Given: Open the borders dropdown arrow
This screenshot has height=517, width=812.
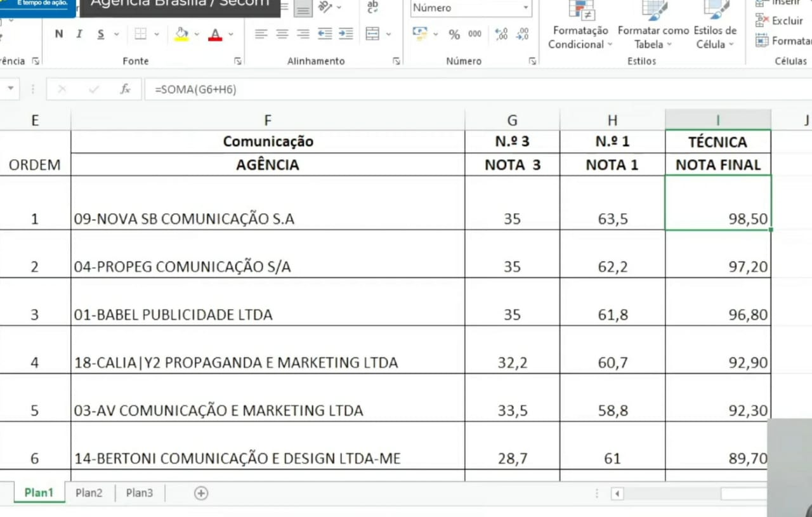Looking at the screenshot, I should (157, 34).
